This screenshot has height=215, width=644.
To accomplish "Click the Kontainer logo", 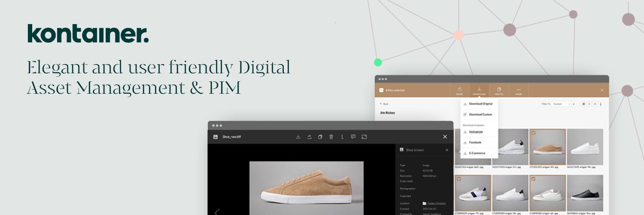I will [88, 34].
